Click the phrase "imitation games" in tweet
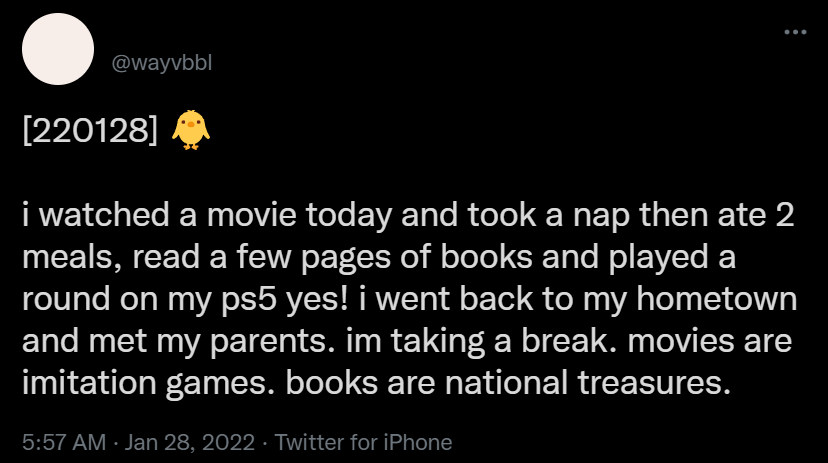This screenshot has width=828, height=463. click(144, 383)
